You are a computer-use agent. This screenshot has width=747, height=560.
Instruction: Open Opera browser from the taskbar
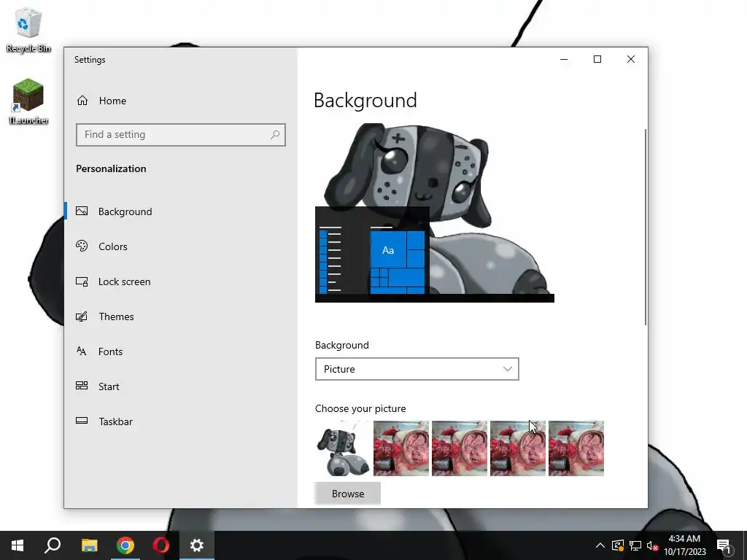pyautogui.click(x=161, y=545)
